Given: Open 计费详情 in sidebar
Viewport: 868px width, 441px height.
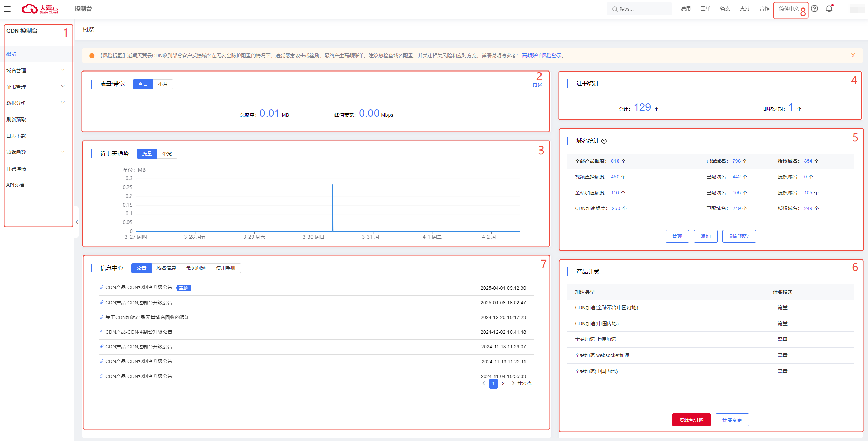Looking at the screenshot, I should [16, 169].
